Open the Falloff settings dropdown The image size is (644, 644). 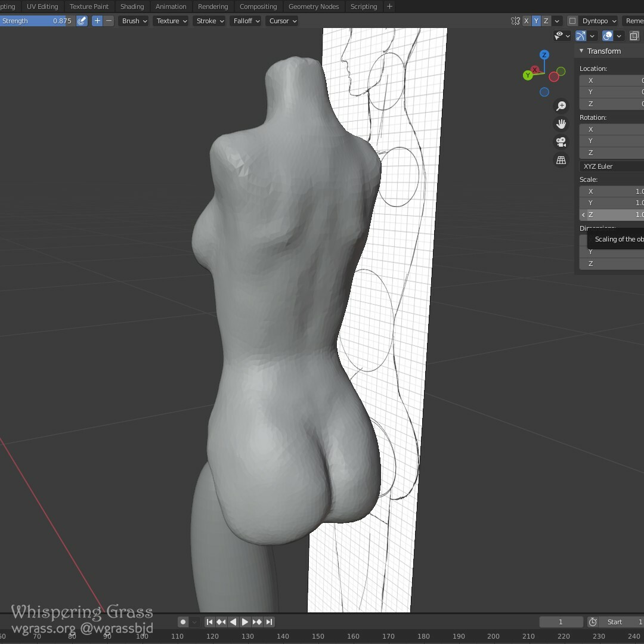(x=246, y=21)
